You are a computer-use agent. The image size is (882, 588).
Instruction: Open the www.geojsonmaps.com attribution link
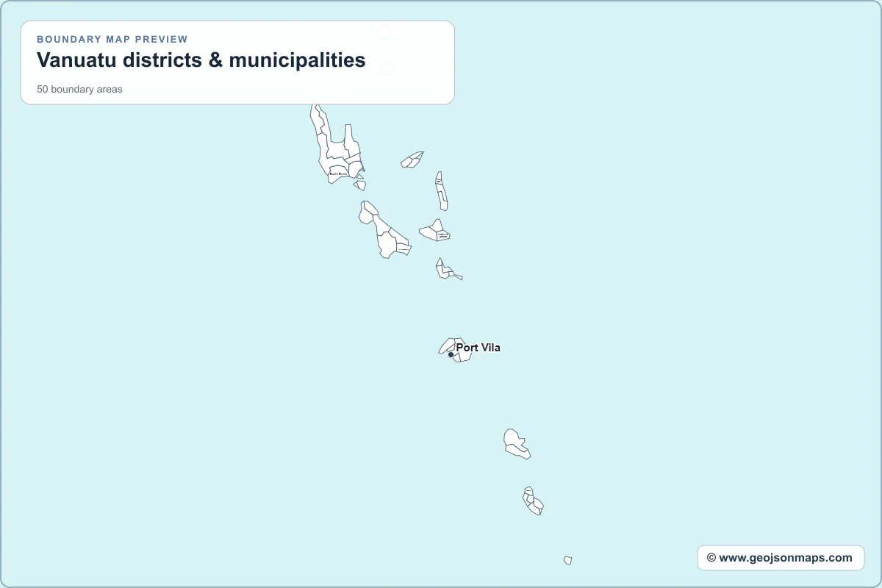tap(781, 558)
